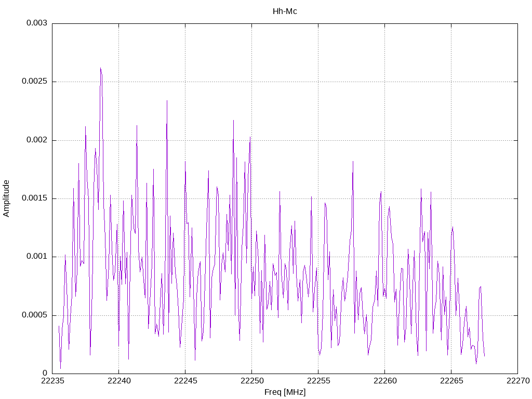Image resolution: width=532 pixels, height=399 pixels.
Task: Click the 0.0015 y-axis tick label
Action: coord(35,198)
